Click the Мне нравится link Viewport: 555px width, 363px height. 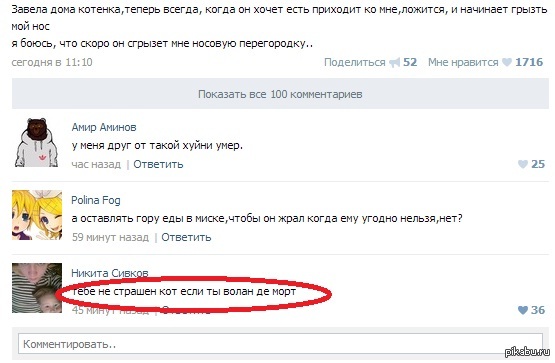point(463,62)
